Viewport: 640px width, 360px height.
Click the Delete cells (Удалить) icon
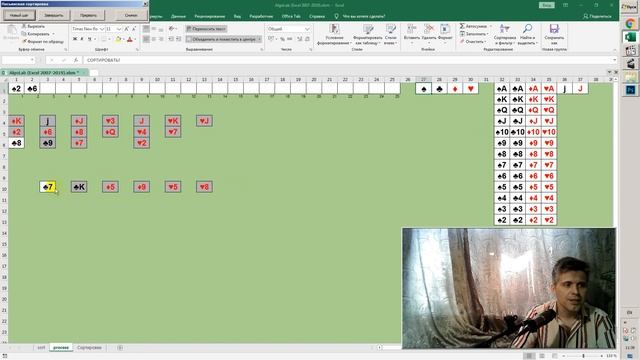[429, 29]
